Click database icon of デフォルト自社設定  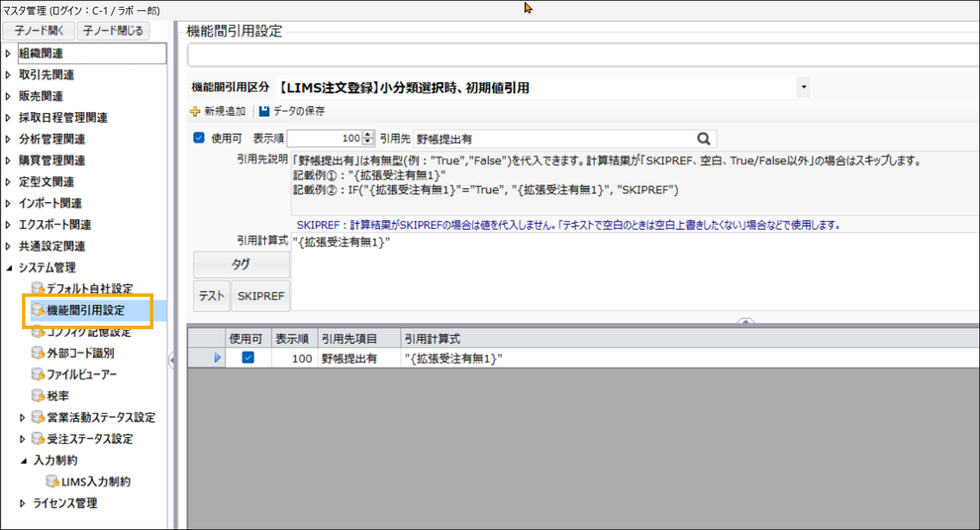(x=39, y=288)
